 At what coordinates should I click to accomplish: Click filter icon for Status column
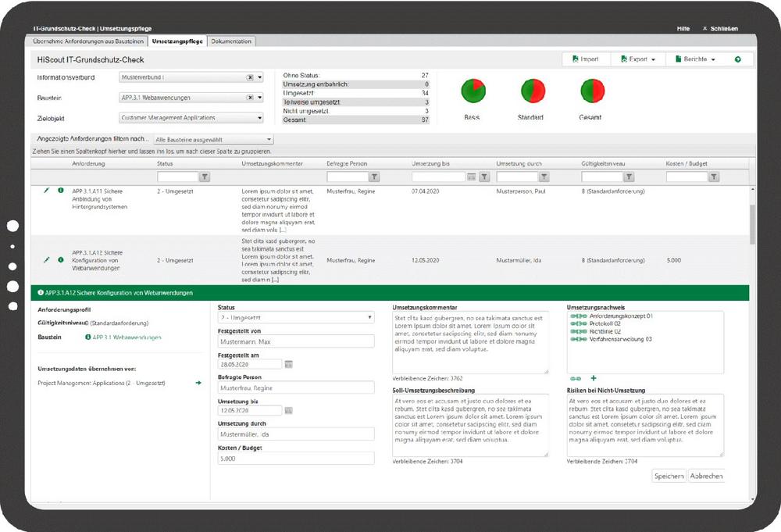coord(205,177)
